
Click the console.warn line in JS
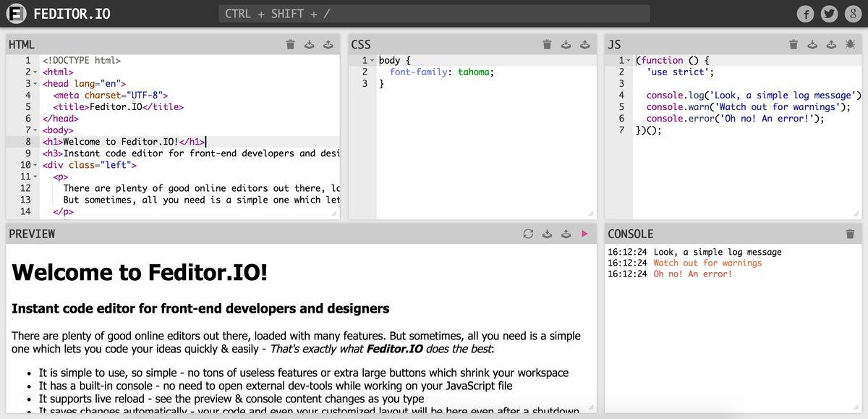(749, 107)
